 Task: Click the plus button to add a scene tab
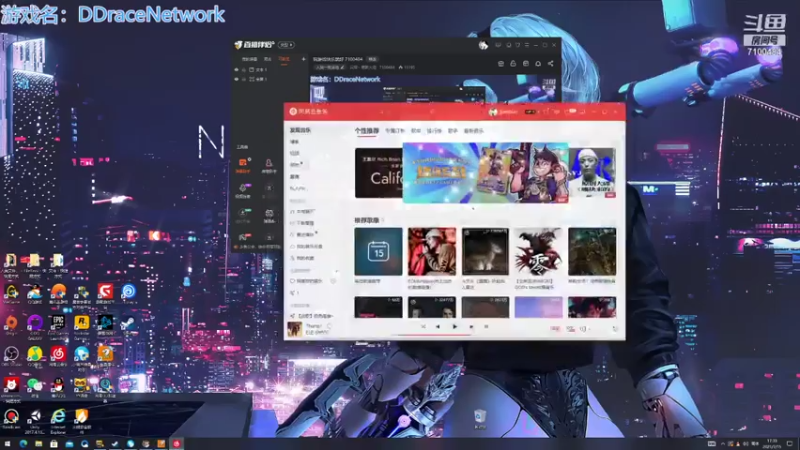(304, 59)
